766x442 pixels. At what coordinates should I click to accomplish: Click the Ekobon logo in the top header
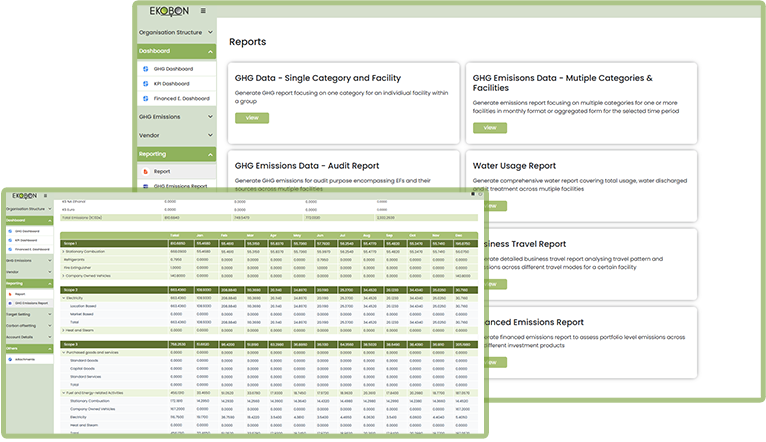[170, 11]
